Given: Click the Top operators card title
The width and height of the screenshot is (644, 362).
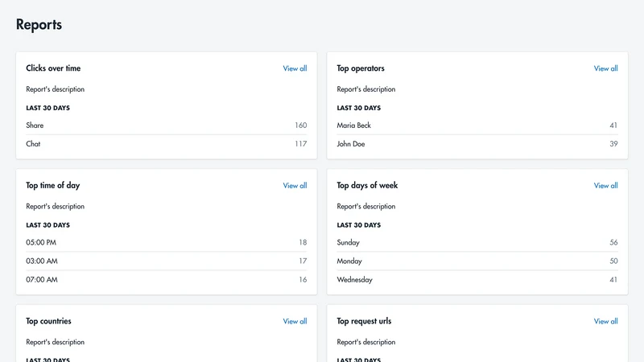Looking at the screenshot, I should pos(361,68).
